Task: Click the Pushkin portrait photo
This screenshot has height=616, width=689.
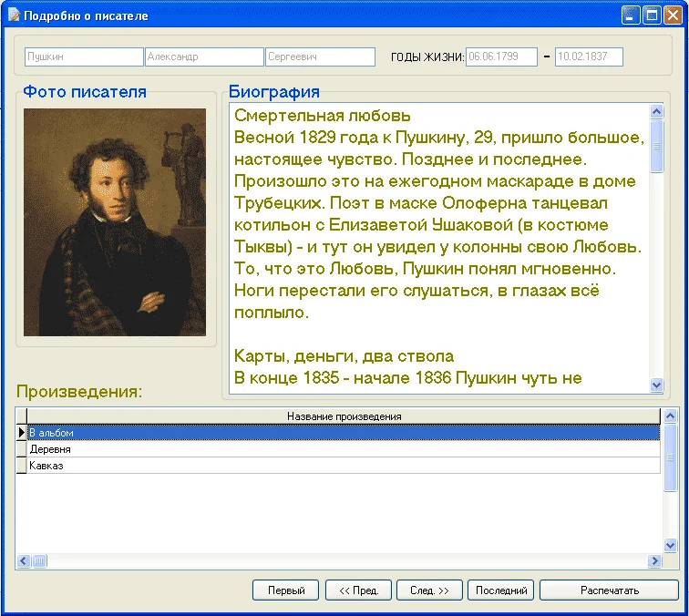Action: [115, 222]
